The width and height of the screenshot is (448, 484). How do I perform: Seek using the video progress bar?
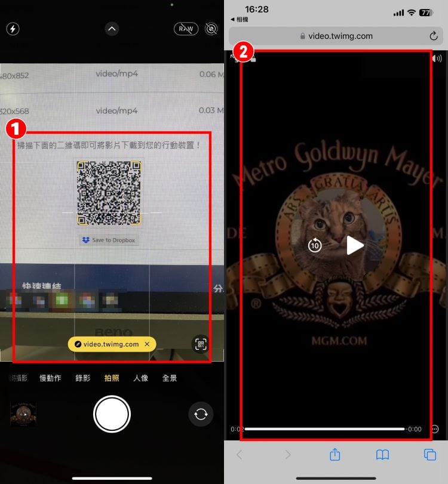(x=324, y=429)
